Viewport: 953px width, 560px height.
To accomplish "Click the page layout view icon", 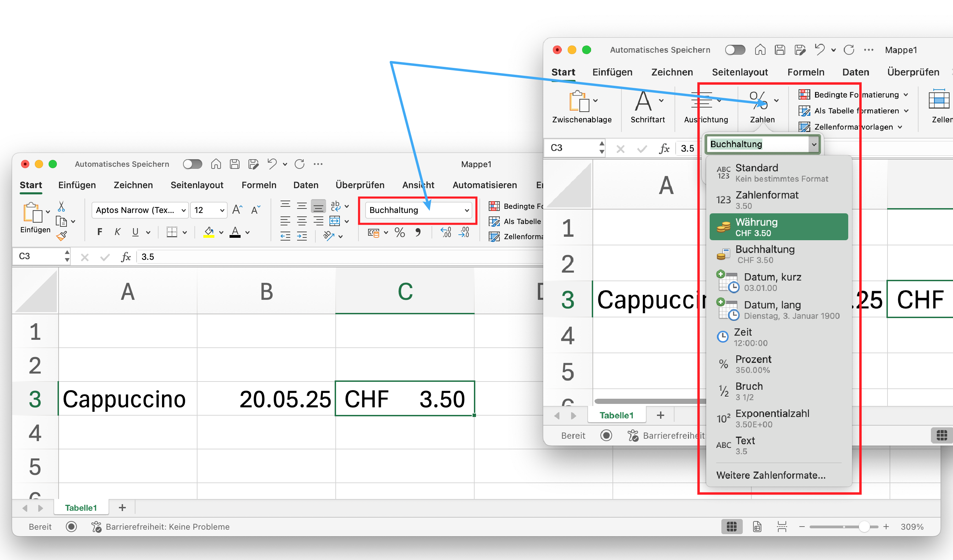I will click(757, 526).
